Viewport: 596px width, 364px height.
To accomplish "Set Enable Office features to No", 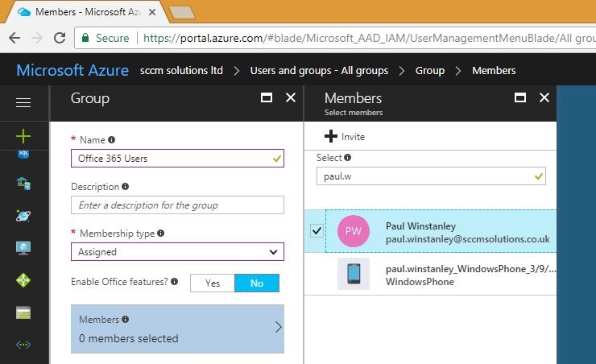I will pos(257,283).
